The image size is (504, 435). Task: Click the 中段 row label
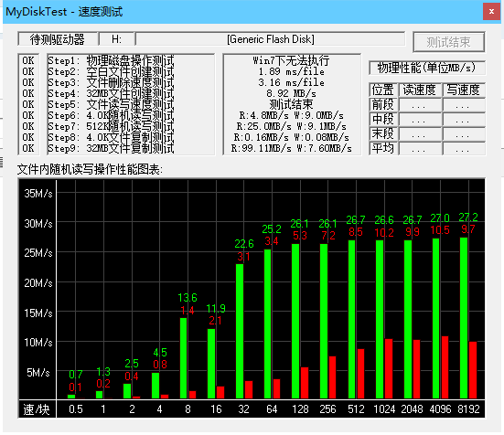(x=383, y=119)
